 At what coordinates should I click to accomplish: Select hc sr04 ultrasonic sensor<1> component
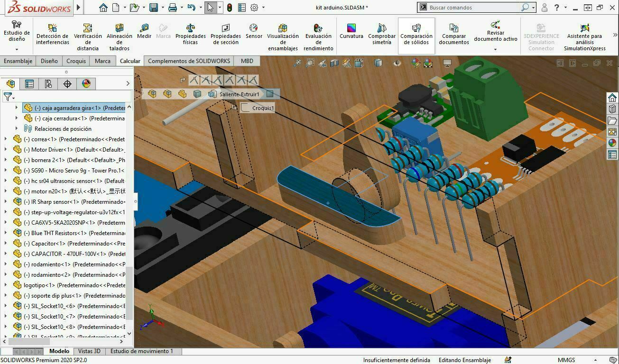(74, 181)
